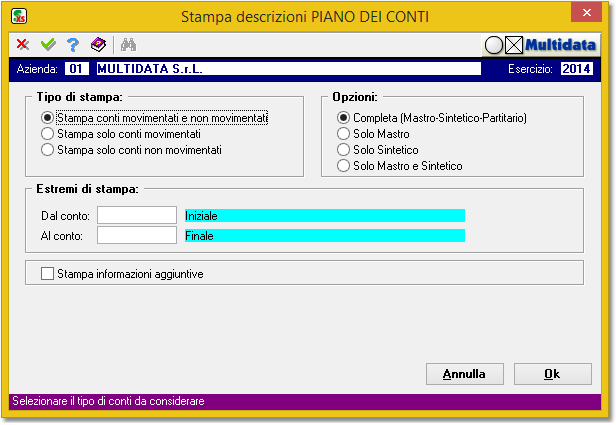Screen dimensions: 616x425
Task: Click the 'Opzioni:' group label
Action: tap(355, 97)
